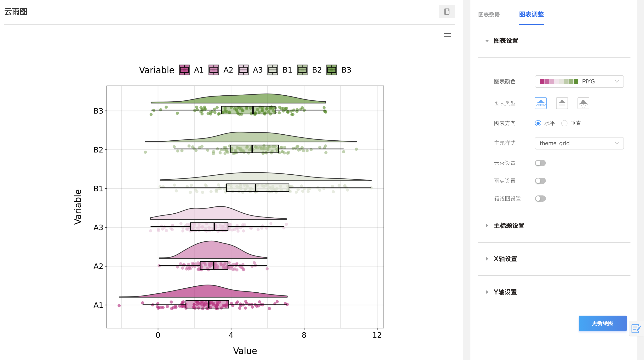Click the 主题样式 label
The width and height of the screenshot is (644, 360).
pyautogui.click(x=504, y=143)
